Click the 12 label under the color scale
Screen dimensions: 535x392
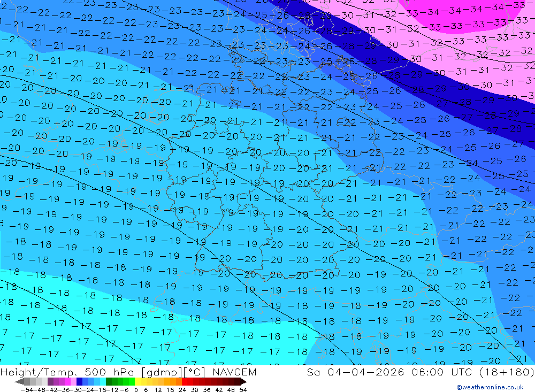(x=158, y=390)
